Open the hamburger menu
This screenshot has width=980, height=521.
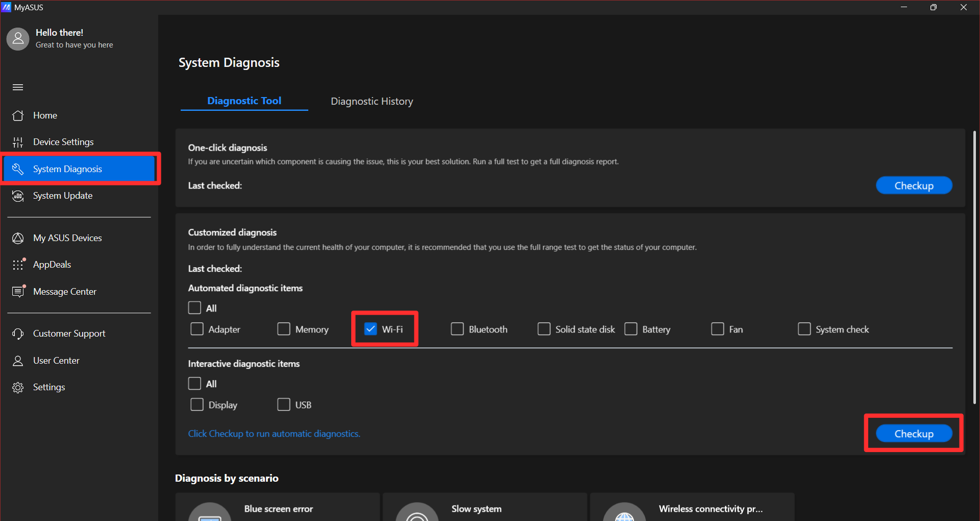18,87
